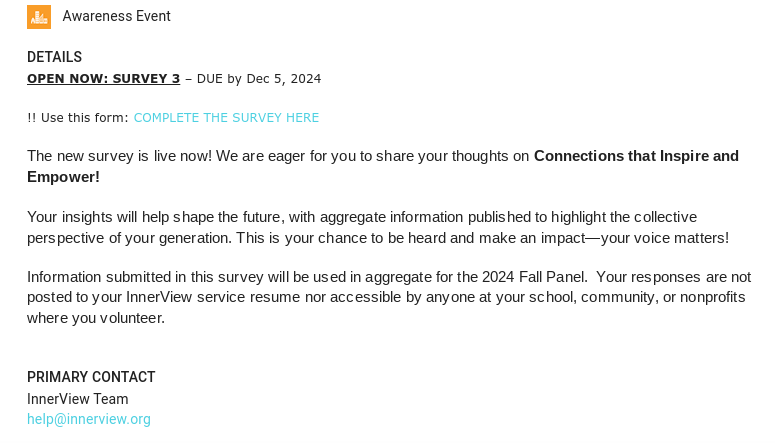Click the InnerView Team contact name
This screenshot has width=775, height=443.
[77, 399]
